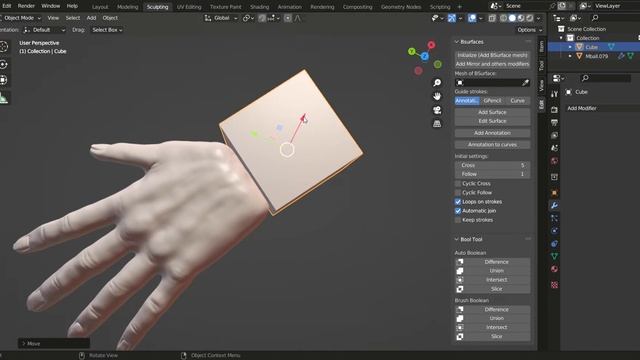This screenshot has height=360, width=640.
Task: Open the Add menu in viewport header
Action: tap(91, 18)
